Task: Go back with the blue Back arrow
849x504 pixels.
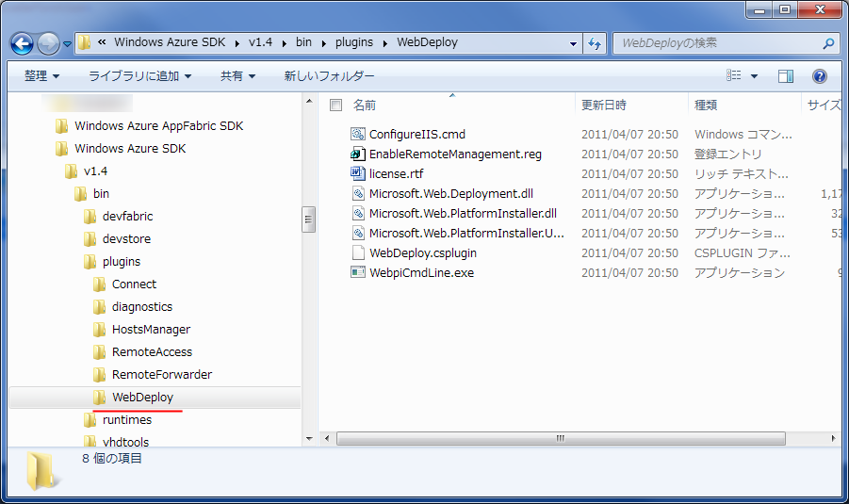Action: [23, 44]
